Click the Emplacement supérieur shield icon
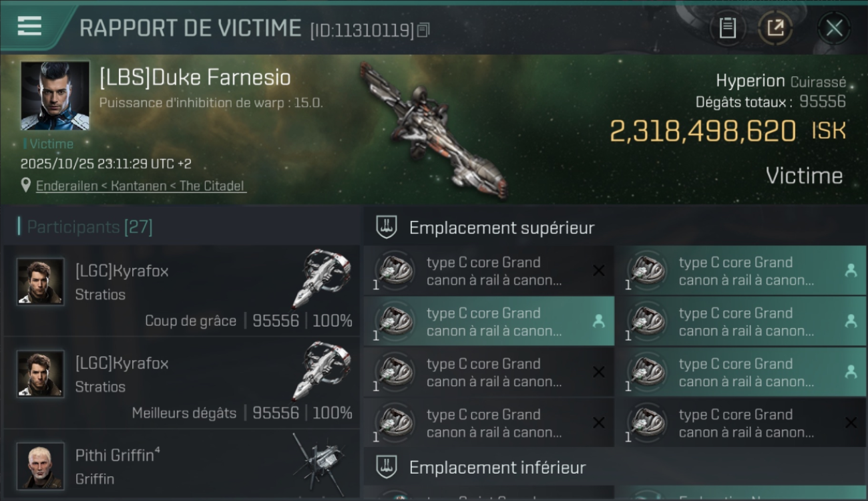Screen dimensions: 868x501 (387, 227)
